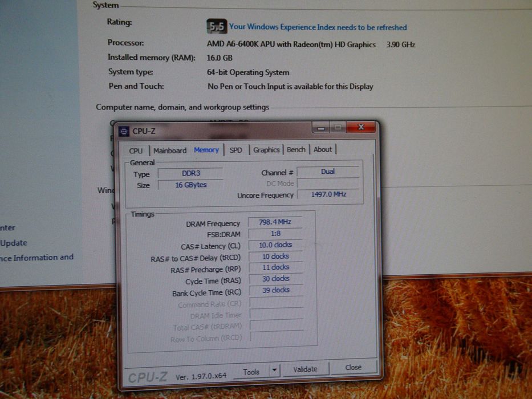Viewport: 532px width, 399px height.
Task: Expand the Tools dropdown arrow
Action: pyautogui.click(x=274, y=370)
